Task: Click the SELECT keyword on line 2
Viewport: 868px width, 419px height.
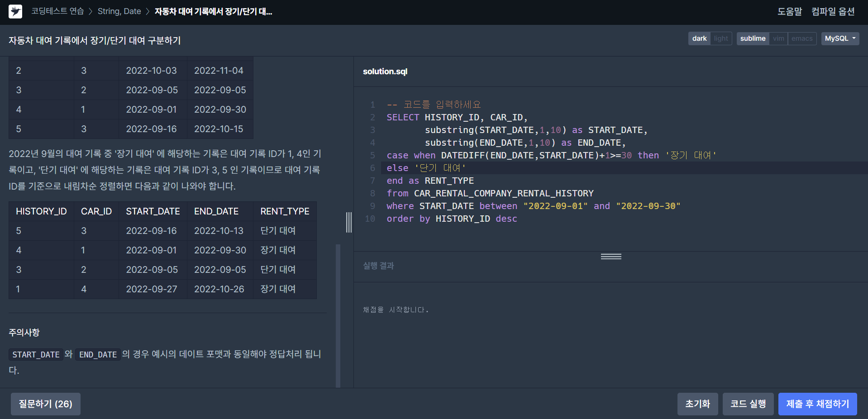Action: [x=403, y=117]
